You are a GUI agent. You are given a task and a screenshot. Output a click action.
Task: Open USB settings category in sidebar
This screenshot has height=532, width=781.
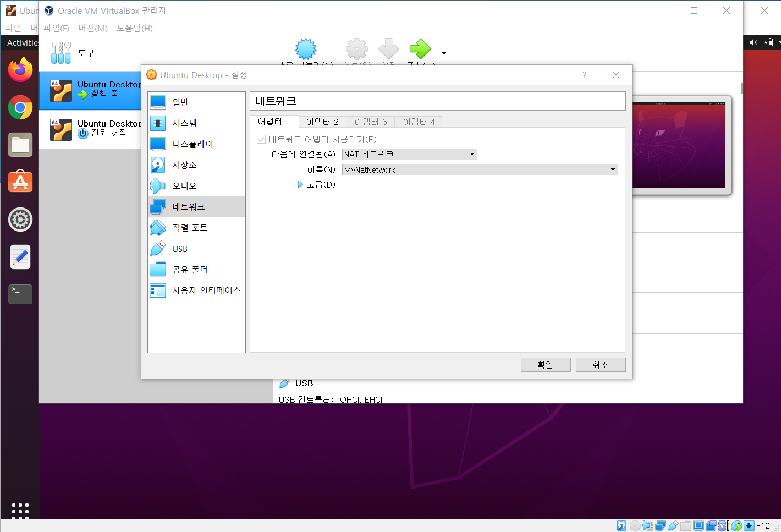tap(196, 249)
